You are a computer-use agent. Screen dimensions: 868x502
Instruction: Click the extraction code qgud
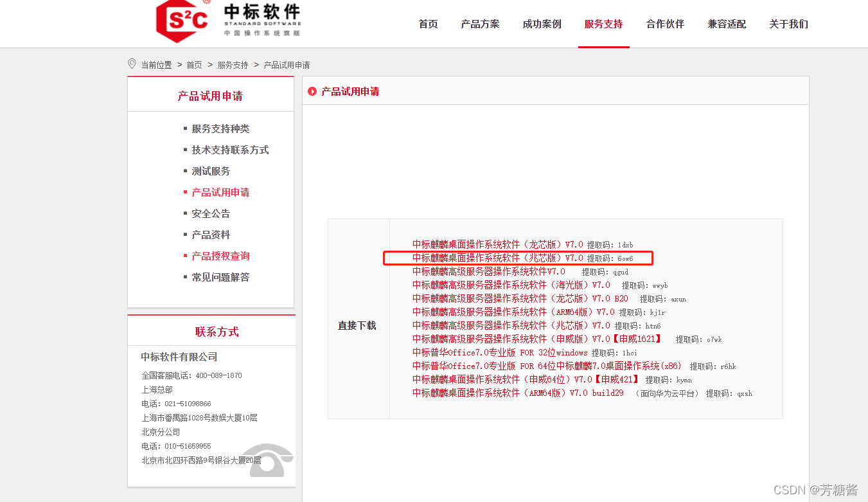click(x=621, y=273)
